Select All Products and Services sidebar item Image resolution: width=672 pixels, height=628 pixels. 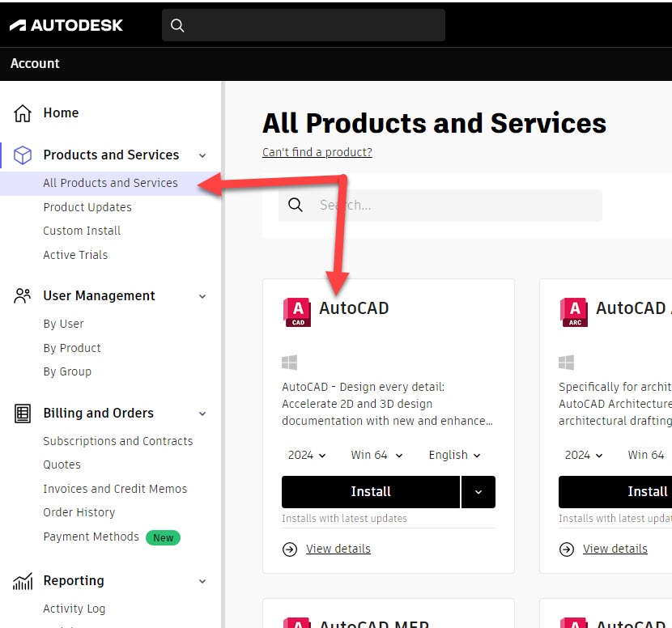click(110, 184)
